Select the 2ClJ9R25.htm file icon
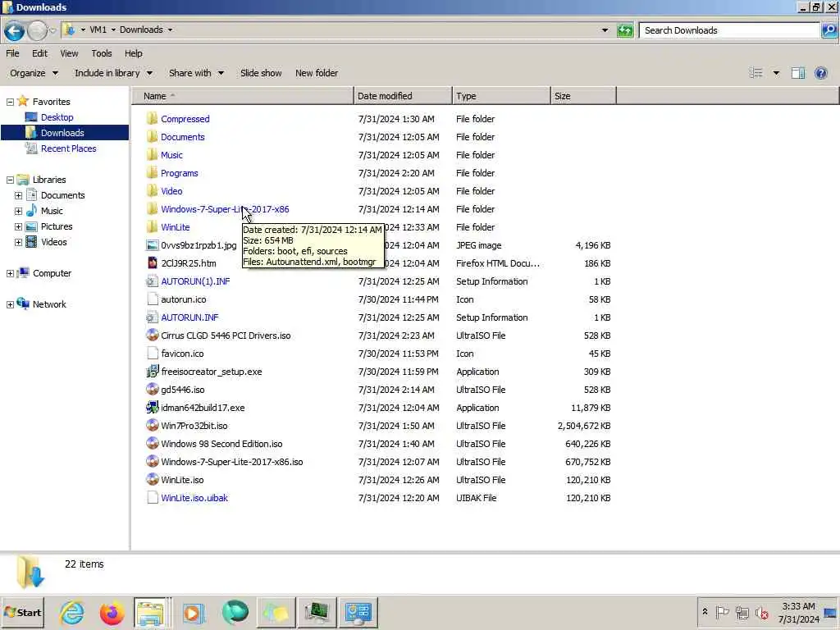Viewport: 840px width, 630px height. coord(152,263)
